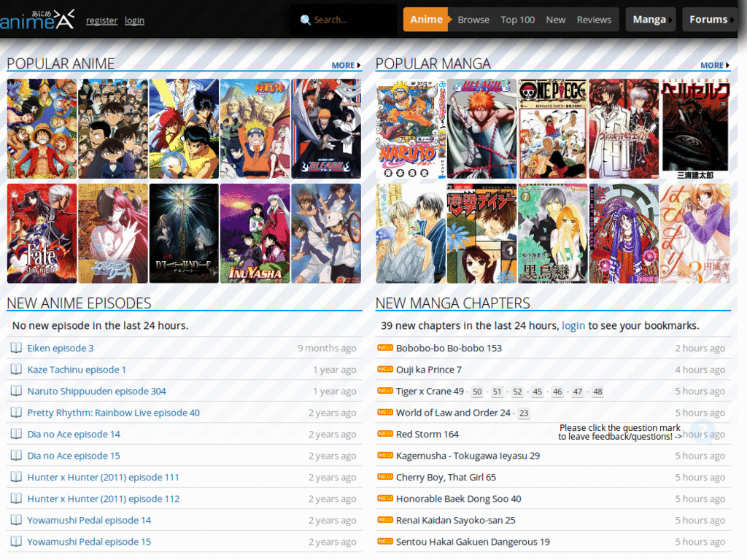Click book icon beside Kaze Tachinu episode 1
747x560 pixels.
pos(16,369)
